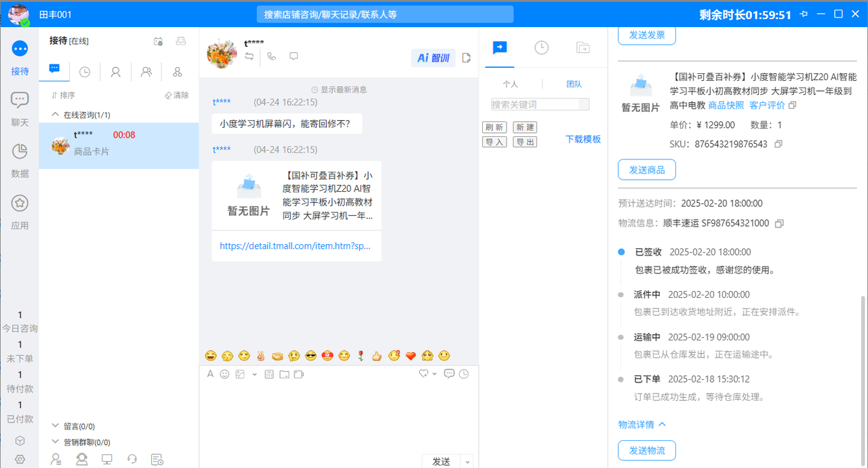The width and height of the screenshot is (868, 468).
Task: Click the settings gear in sidebar bottom
Action: click(20, 459)
